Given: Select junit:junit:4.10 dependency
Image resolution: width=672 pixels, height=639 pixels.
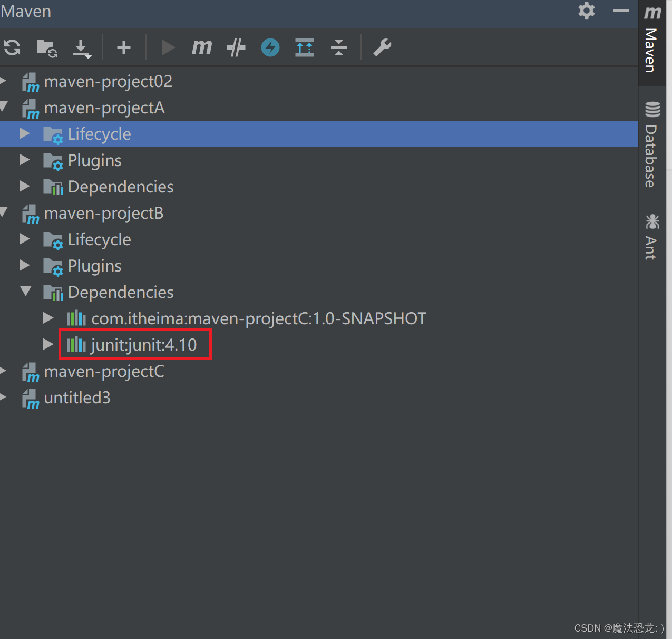Looking at the screenshot, I should pos(144,345).
